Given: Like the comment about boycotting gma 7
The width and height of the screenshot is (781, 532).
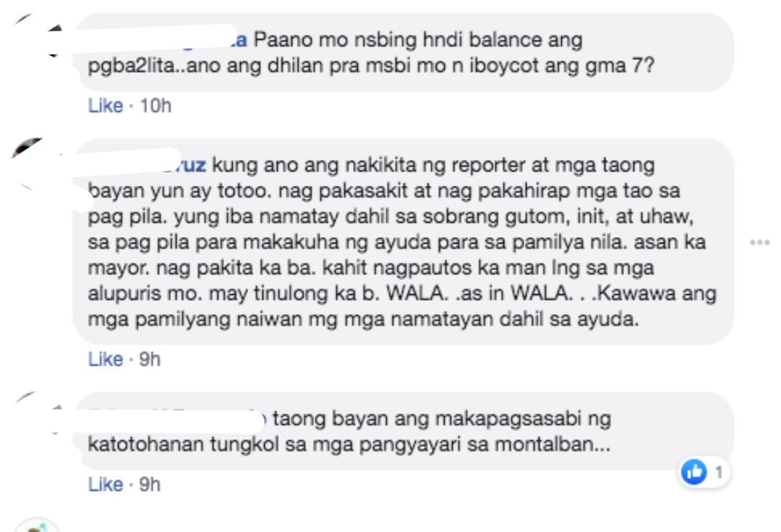Looking at the screenshot, I should pos(105,106).
